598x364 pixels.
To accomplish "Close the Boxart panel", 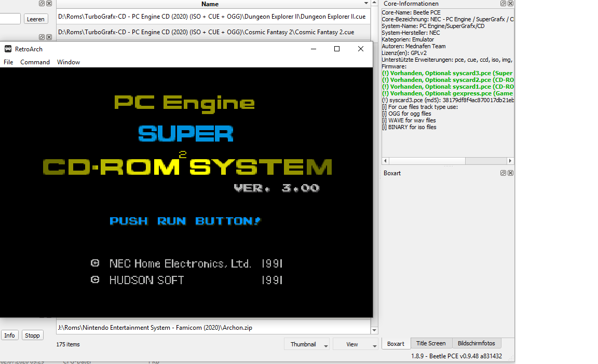I will click(510, 173).
